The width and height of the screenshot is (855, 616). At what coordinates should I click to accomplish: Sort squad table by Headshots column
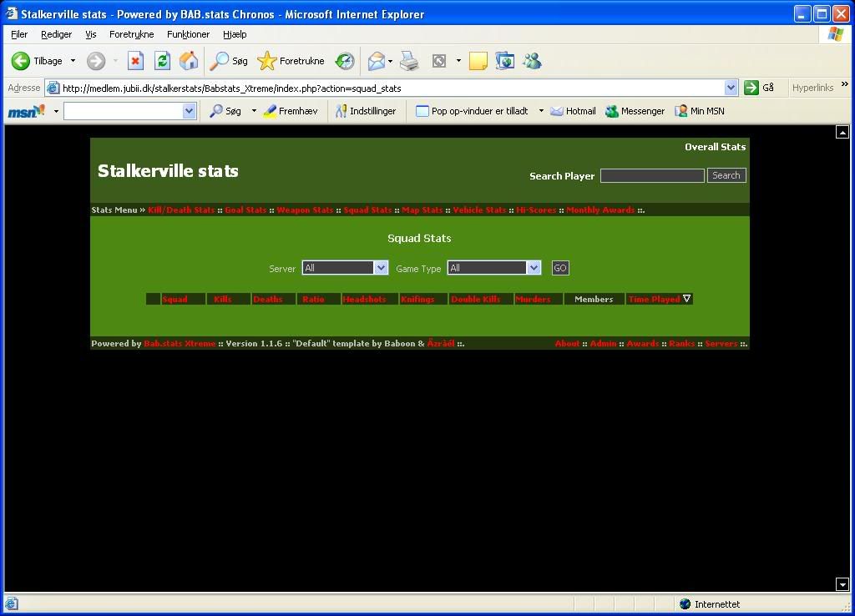point(364,299)
